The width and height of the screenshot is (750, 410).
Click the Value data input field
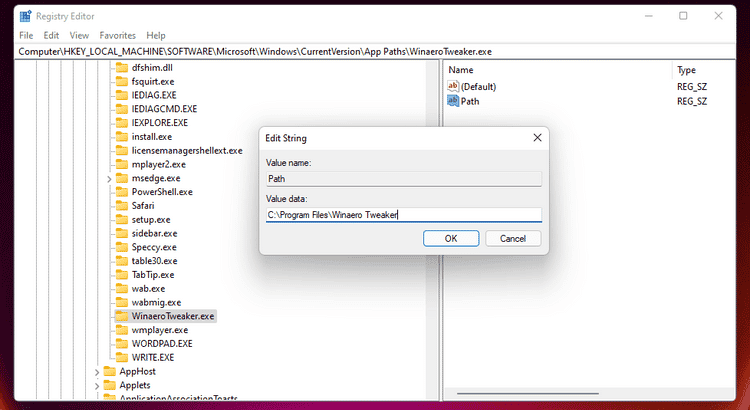point(404,215)
